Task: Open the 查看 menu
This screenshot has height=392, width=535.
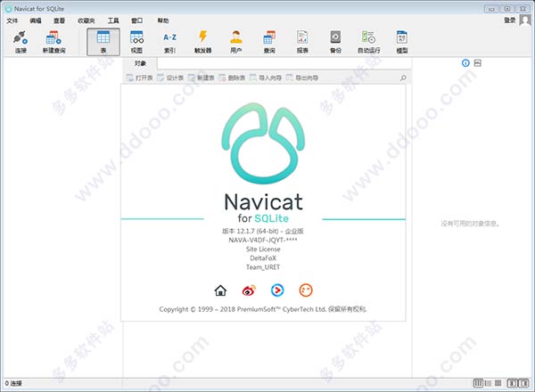Action: (x=59, y=20)
